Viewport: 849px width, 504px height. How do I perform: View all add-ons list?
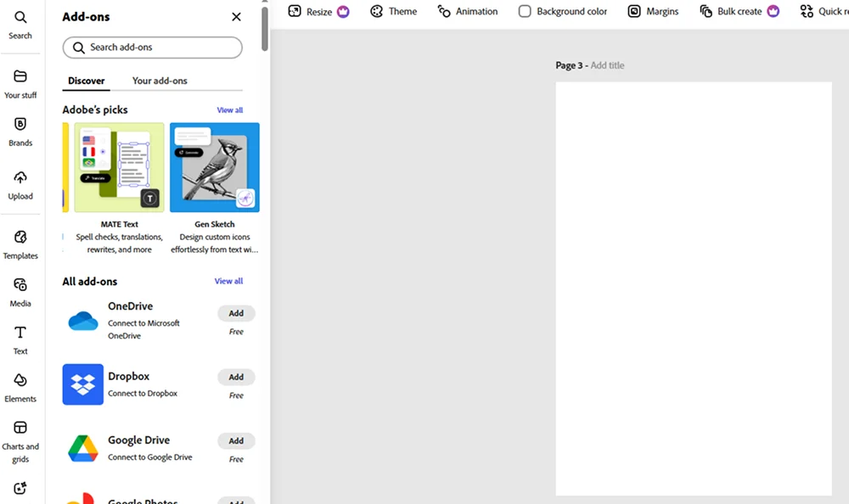[228, 281]
